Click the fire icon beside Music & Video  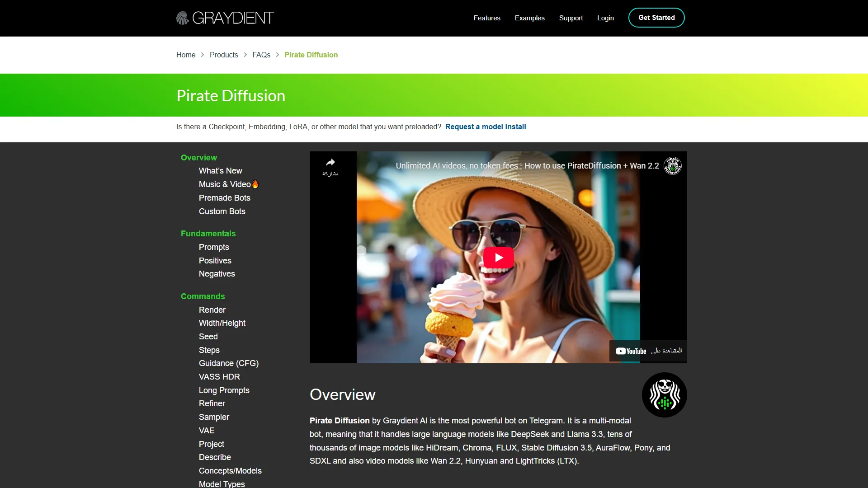pos(255,184)
